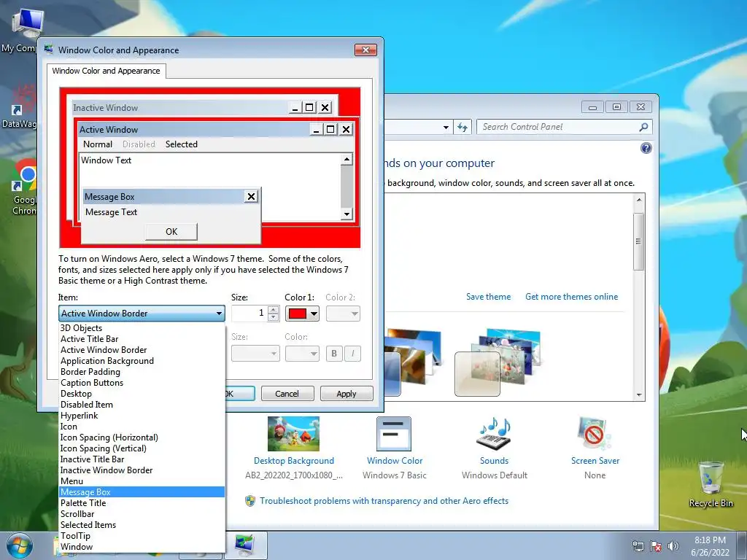Pick Application Background in the list

pyautogui.click(x=142, y=360)
